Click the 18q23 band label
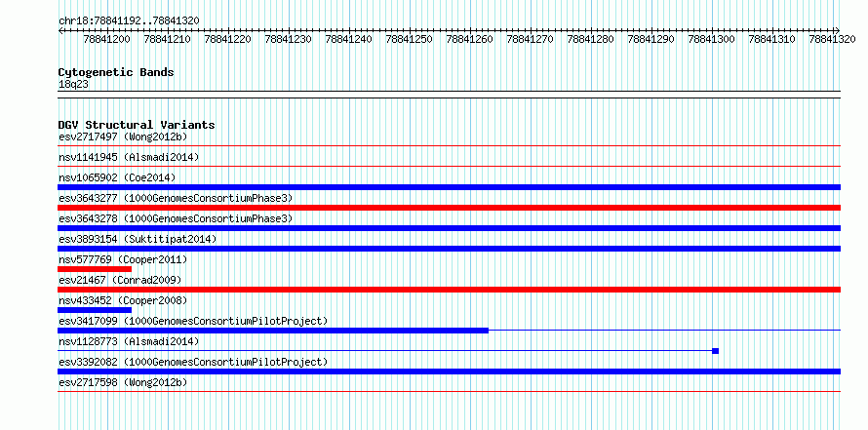 73,85
